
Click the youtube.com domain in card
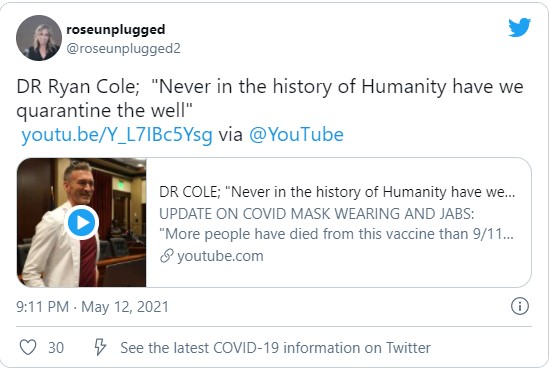tap(220, 256)
